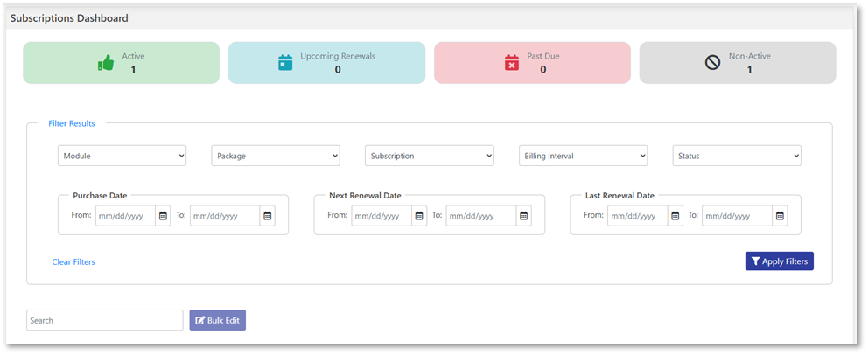Open the Subscription dropdown
The image size is (868, 355).
(x=430, y=156)
